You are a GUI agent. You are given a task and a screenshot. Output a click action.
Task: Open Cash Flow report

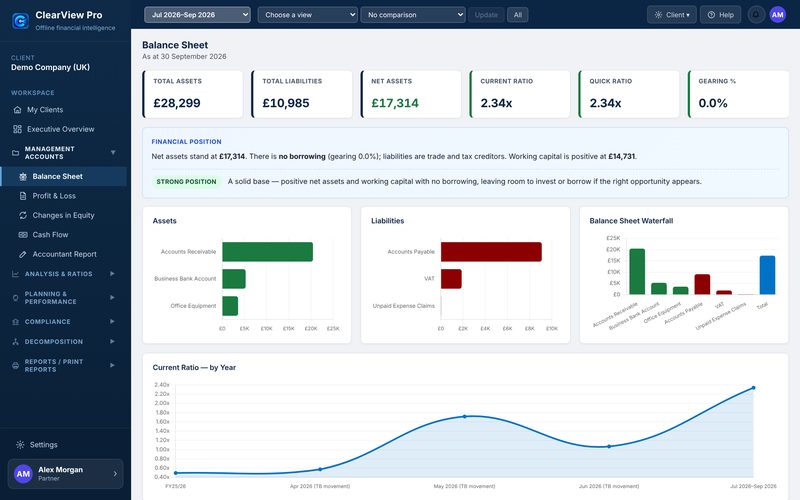64,235
